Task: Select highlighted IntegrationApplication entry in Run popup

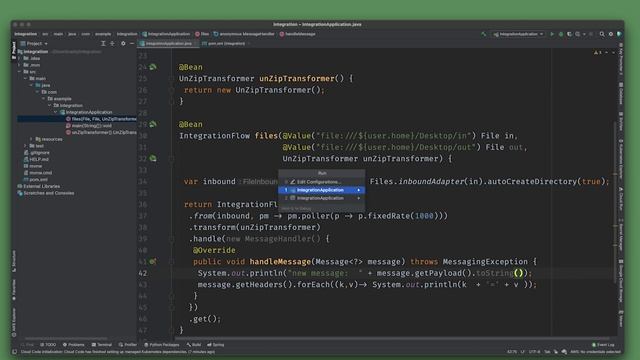Action: click(x=322, y=190)
